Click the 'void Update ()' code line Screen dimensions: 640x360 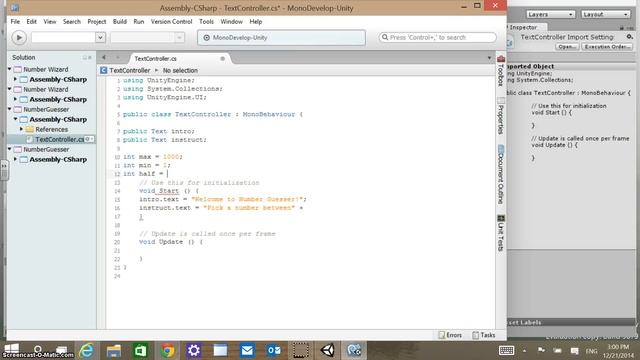click(171, 242)
